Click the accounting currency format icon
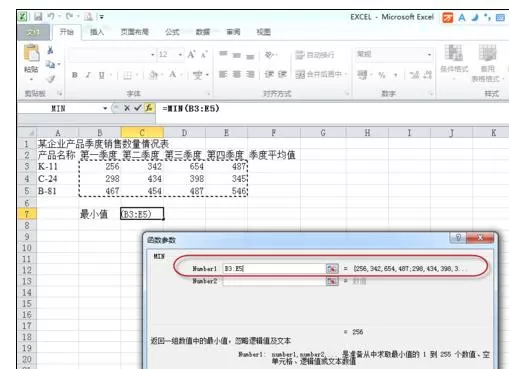Image resolution: width=509 pixels, height=369 pixels. 362,75
